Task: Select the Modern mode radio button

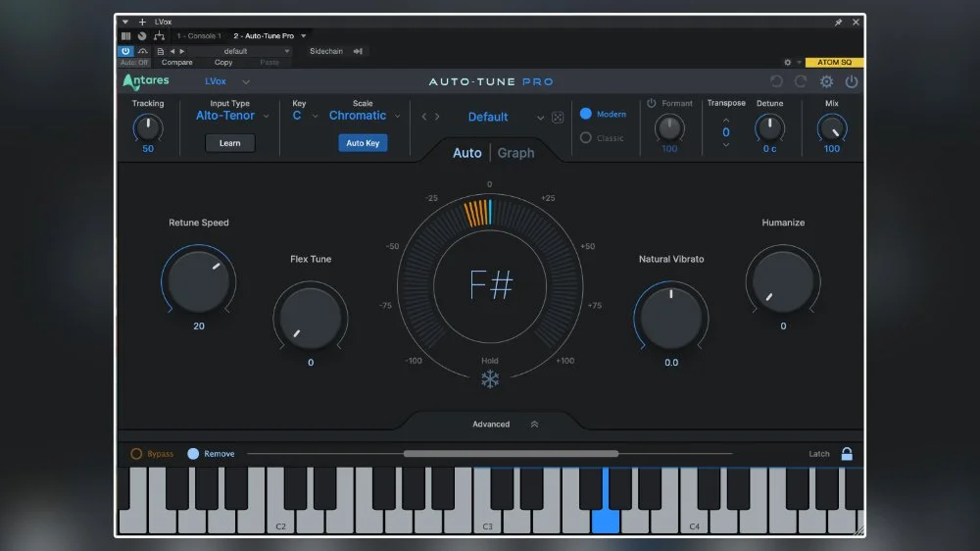Action: pos(586,114)
